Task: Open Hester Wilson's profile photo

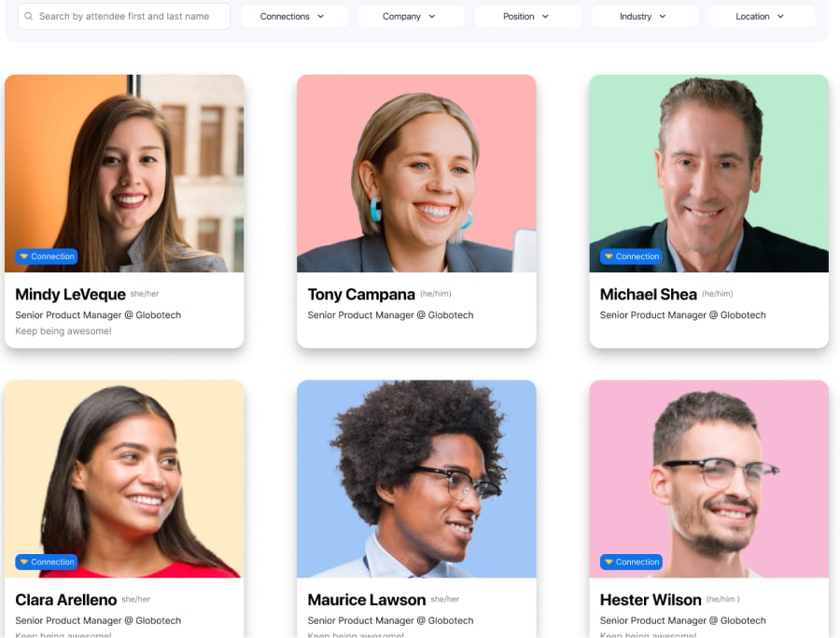Action: coord(708,479)
